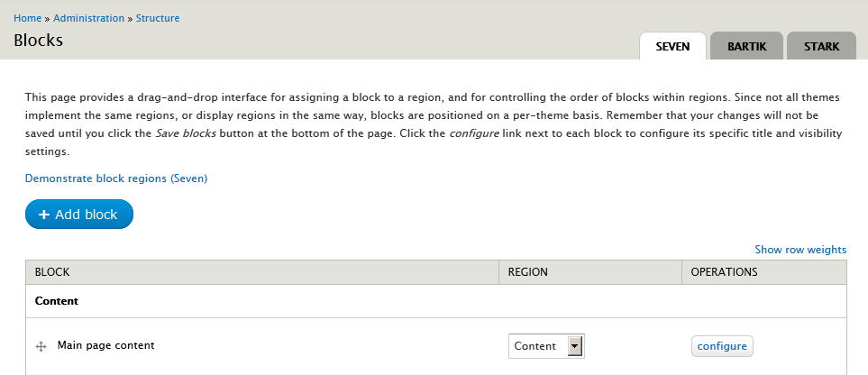Image resolution: width=868 pixels, height=375 pixels.
Task: Grab the drag handle beside Main page content
Action: click(41, 347)
